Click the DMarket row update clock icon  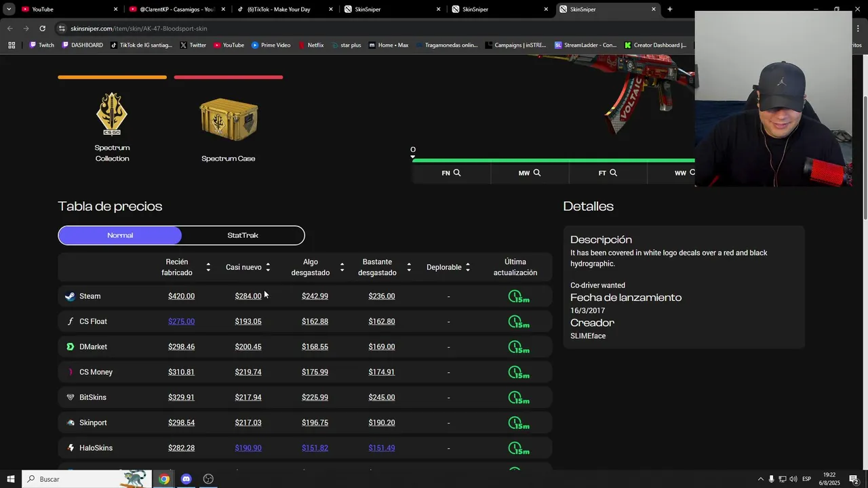518,347
